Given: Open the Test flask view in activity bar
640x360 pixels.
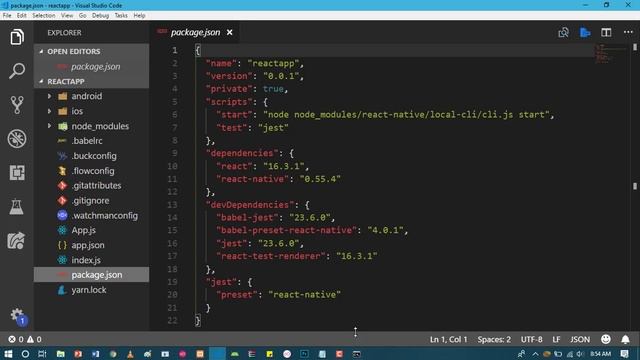Looking at the screenshot, I should click(x=17, y=207).
